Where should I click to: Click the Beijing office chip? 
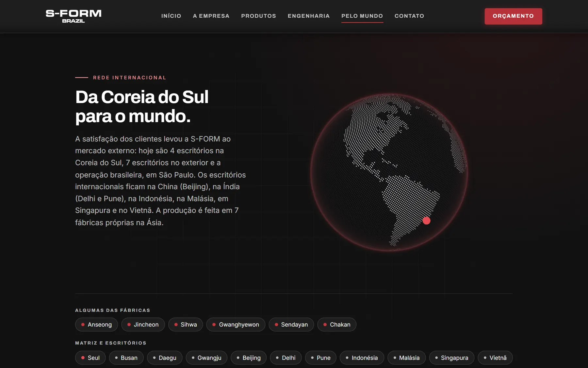point(249,358)
